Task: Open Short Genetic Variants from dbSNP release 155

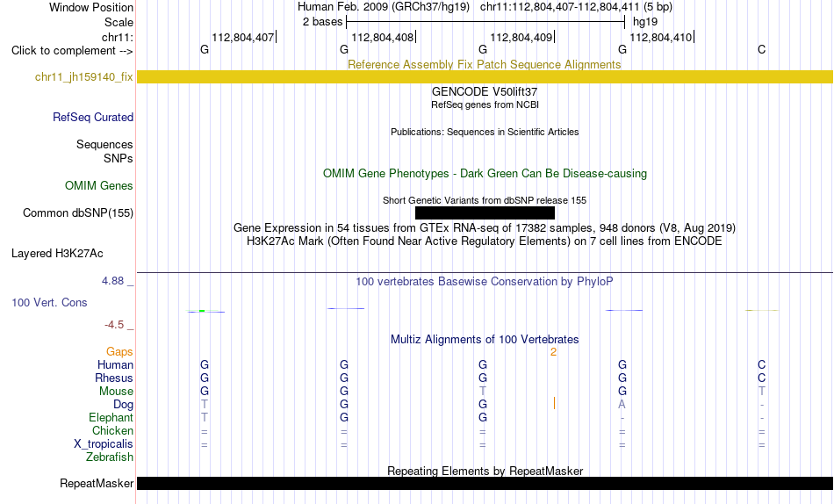Action: click(x=485, y=201)
